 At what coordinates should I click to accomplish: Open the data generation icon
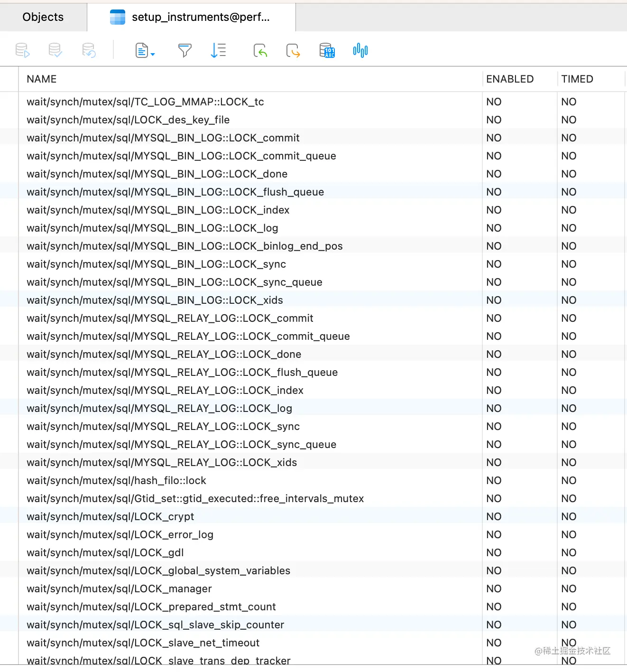[327, 50]
